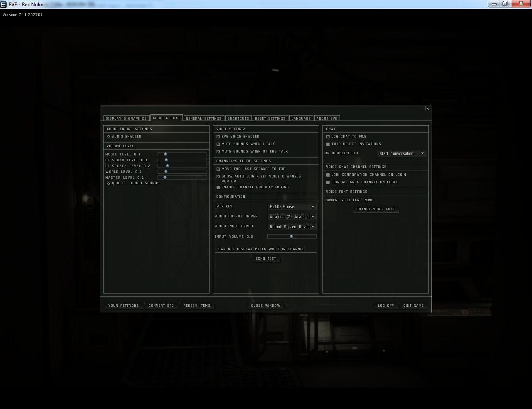Click the Change Voice Font button

click(376, 209)
